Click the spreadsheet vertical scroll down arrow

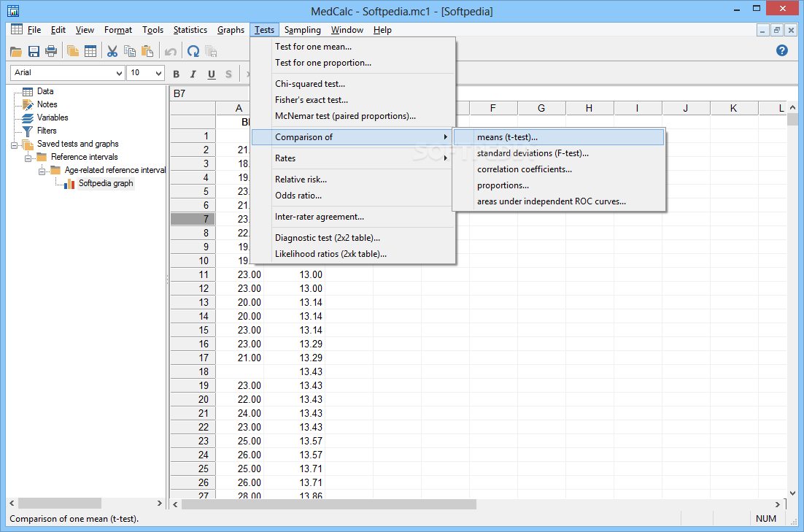tap(793, 493)
